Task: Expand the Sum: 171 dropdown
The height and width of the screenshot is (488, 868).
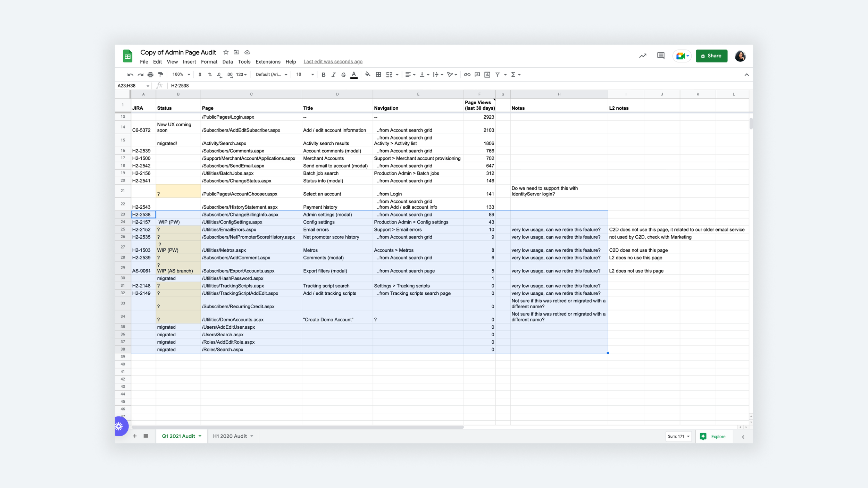Action: coord(678,436)
